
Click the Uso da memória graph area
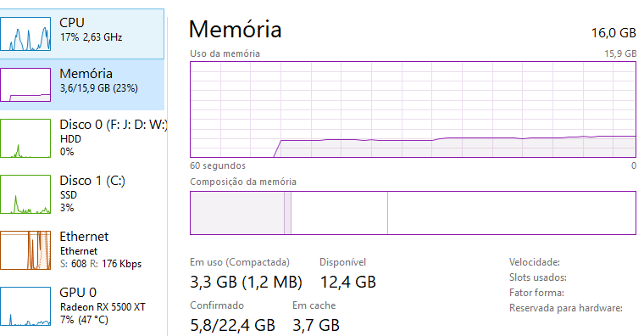point(413,109)
